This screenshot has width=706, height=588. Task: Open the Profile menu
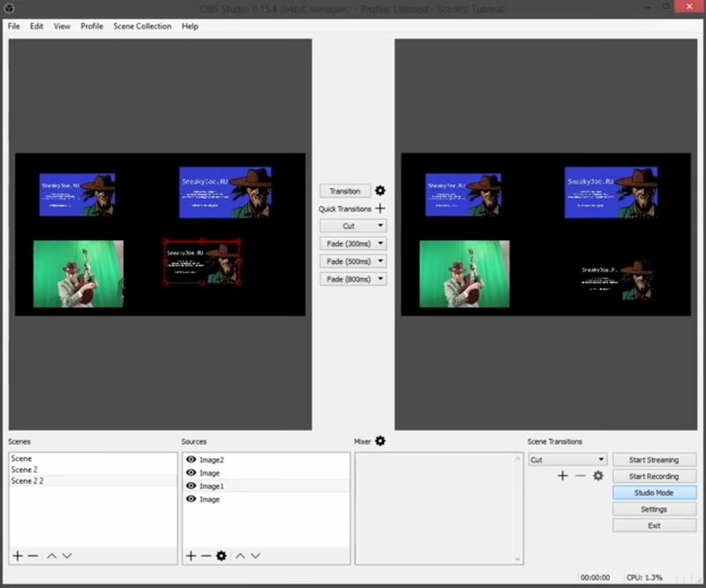pyautogui.click(x=92, y=26)
